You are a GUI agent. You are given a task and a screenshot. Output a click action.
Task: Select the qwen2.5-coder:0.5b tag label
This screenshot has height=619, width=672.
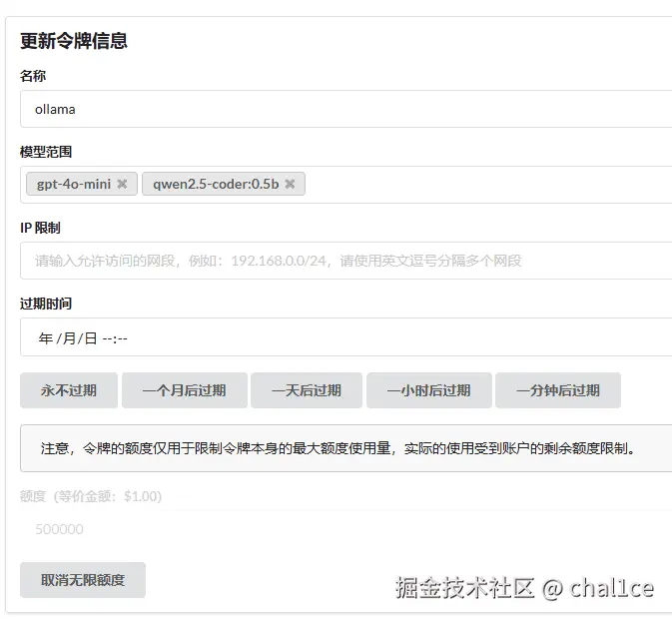(x=216, y=184)
